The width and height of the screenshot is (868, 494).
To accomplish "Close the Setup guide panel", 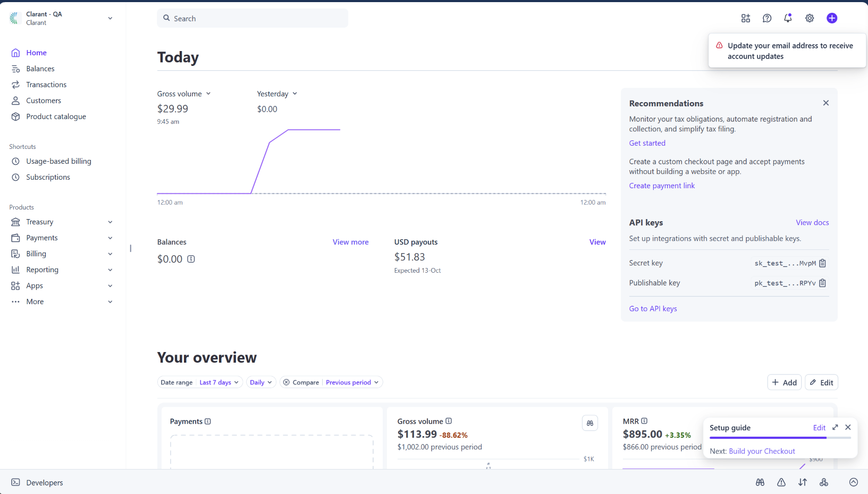I will click(848, 428).
